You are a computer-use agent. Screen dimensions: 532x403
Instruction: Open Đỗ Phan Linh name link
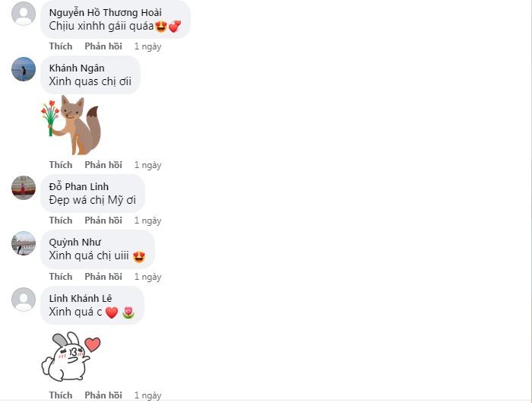coord(79,187)
